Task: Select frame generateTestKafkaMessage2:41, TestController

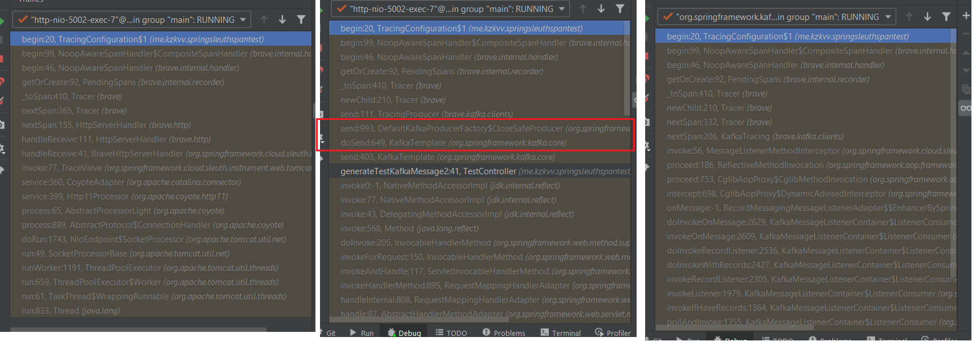Action: (x=480, y=171)
